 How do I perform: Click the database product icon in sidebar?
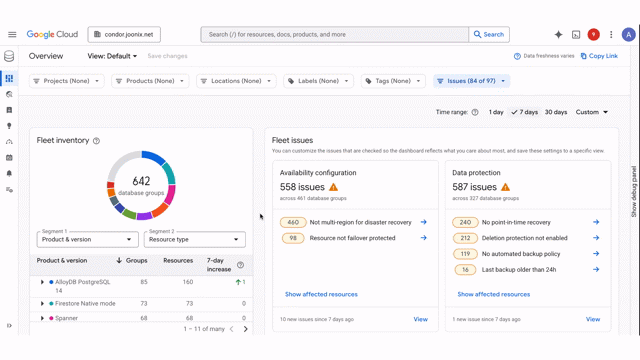click(x=9, y=56)
